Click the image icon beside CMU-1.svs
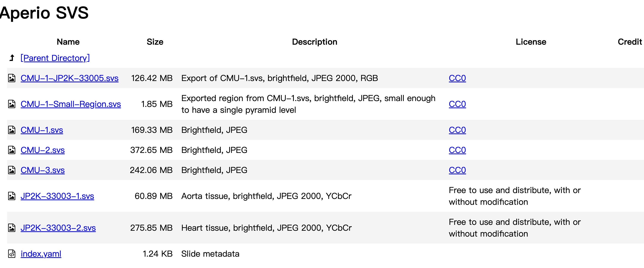The height and width of the screenshot is (268, 644). tap(12, 130)
